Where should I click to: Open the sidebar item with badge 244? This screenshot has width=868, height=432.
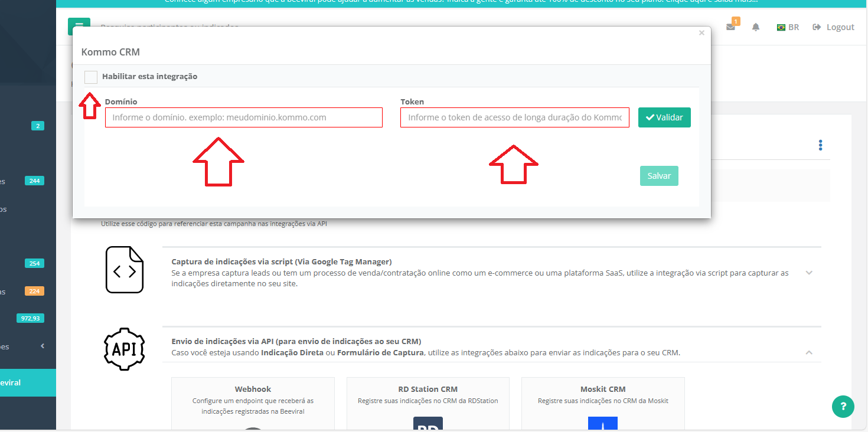point(28,181)
